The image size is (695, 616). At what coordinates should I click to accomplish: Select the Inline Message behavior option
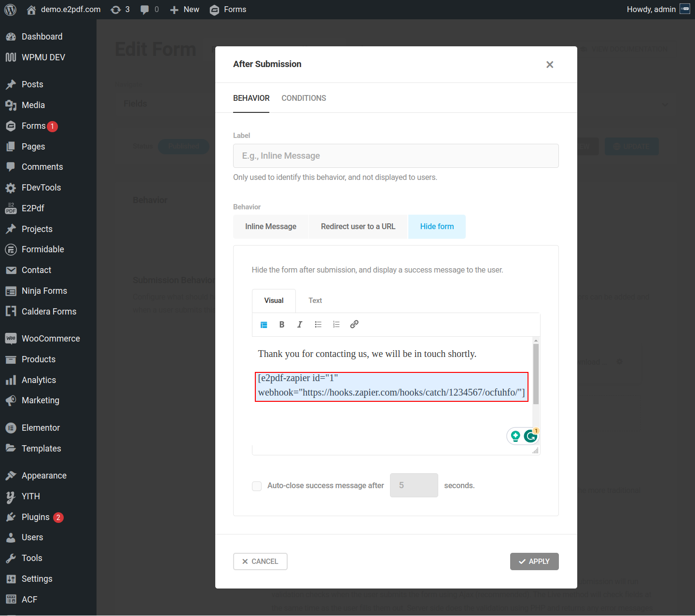tap(270, 227)
